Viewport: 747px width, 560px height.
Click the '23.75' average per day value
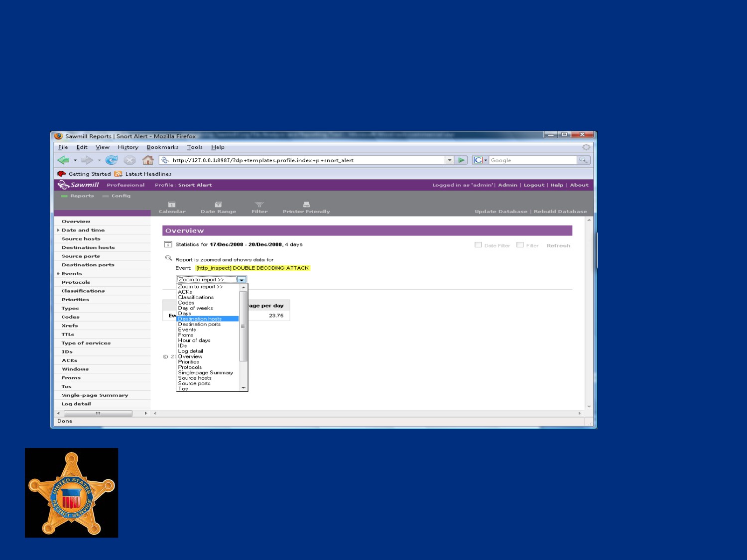(x=276, y=316)
